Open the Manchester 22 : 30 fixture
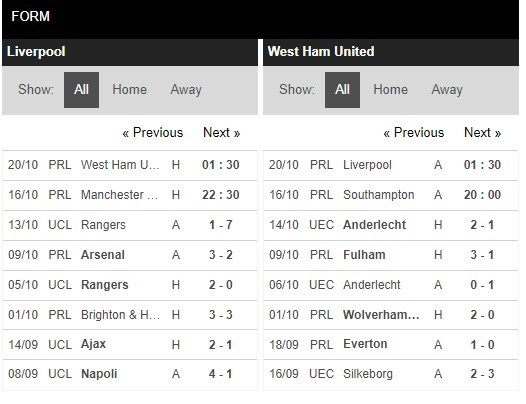The height and width of the screenshot is (404, 526). pyautogui.click(x=130, y=195)
